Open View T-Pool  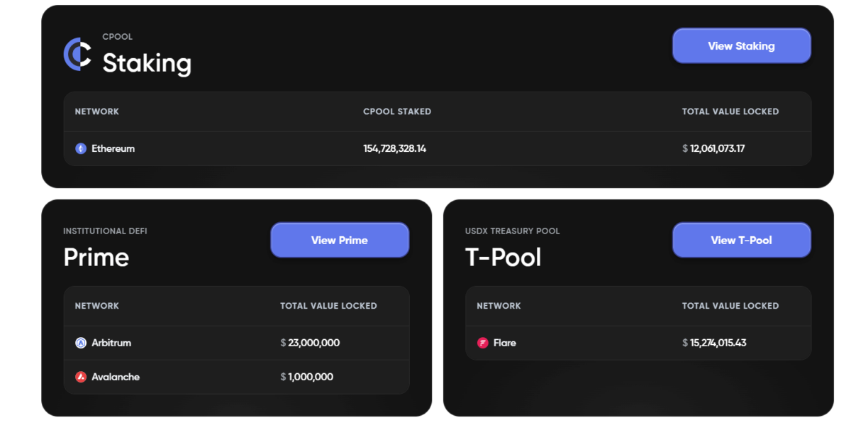pyautogui.click(x=741, y=240)
